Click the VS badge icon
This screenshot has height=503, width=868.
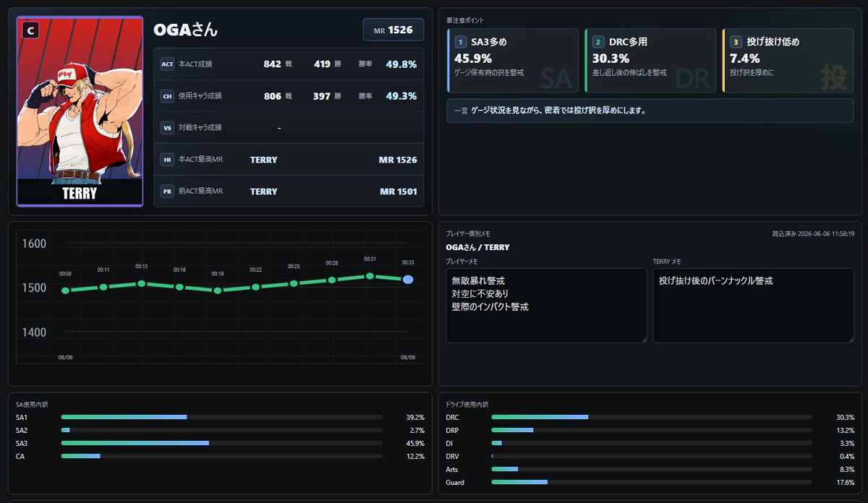(167, 128)
